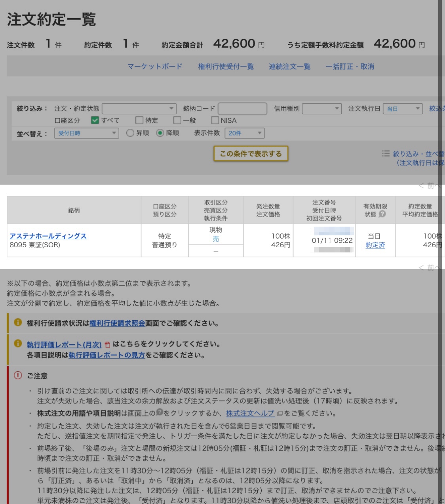Open the 受付日時 sort dropdown
The height and width of the screenshot is (504, 445).
coord(87,133)
